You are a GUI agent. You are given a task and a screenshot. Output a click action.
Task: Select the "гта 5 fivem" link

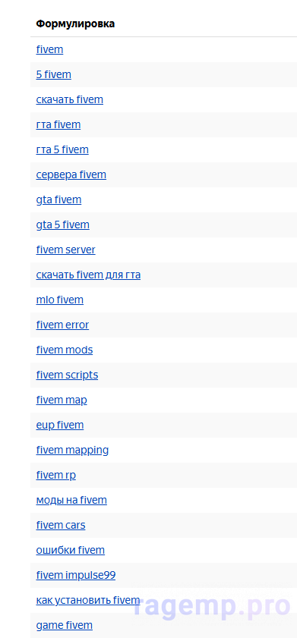[62, 150]
